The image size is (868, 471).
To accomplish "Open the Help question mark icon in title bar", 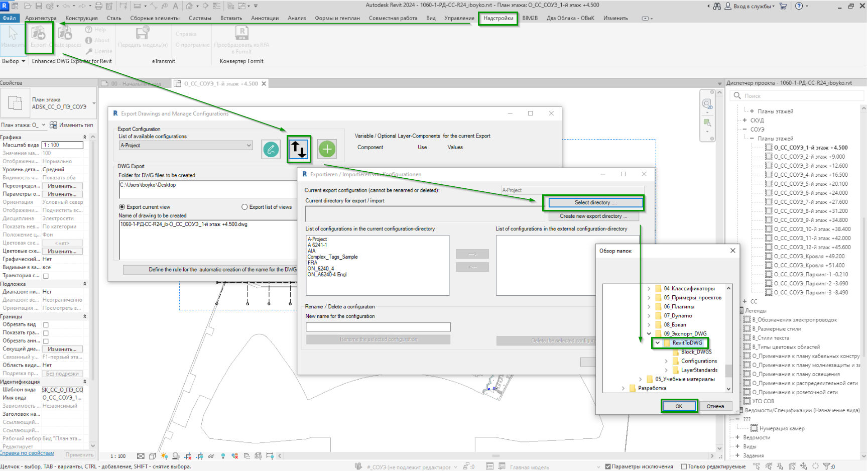I will coord(799,6).
